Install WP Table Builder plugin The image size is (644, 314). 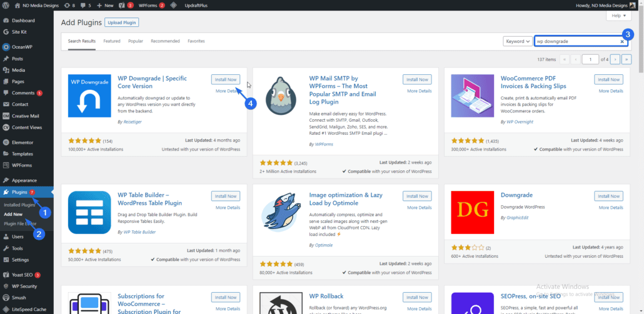tap(226, 196)
